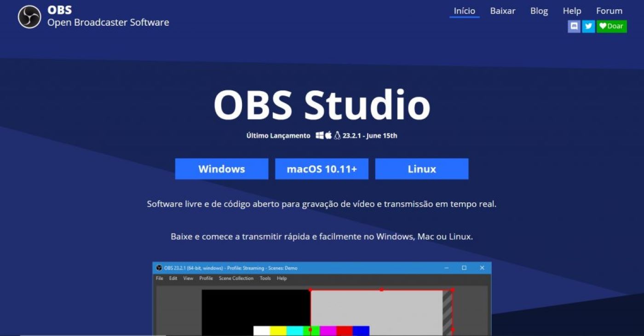
Task: Click the OBS Studio heading
Action: pyautogui.click(x=322, y=105)
